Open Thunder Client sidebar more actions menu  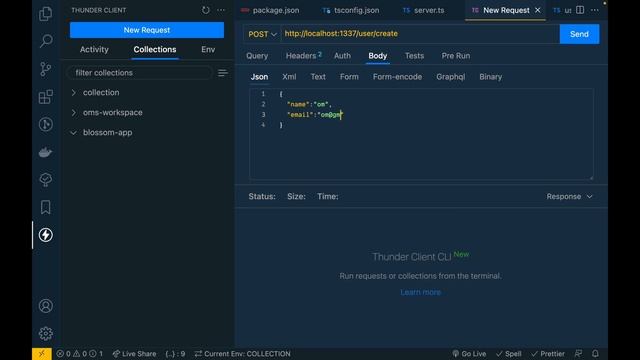coord(221,10)
